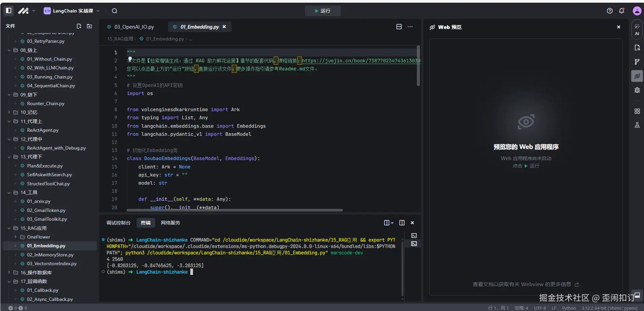Open the extensions grid icon
The height and width of the screenshot is (311, 644).
(x=637, y=111)
